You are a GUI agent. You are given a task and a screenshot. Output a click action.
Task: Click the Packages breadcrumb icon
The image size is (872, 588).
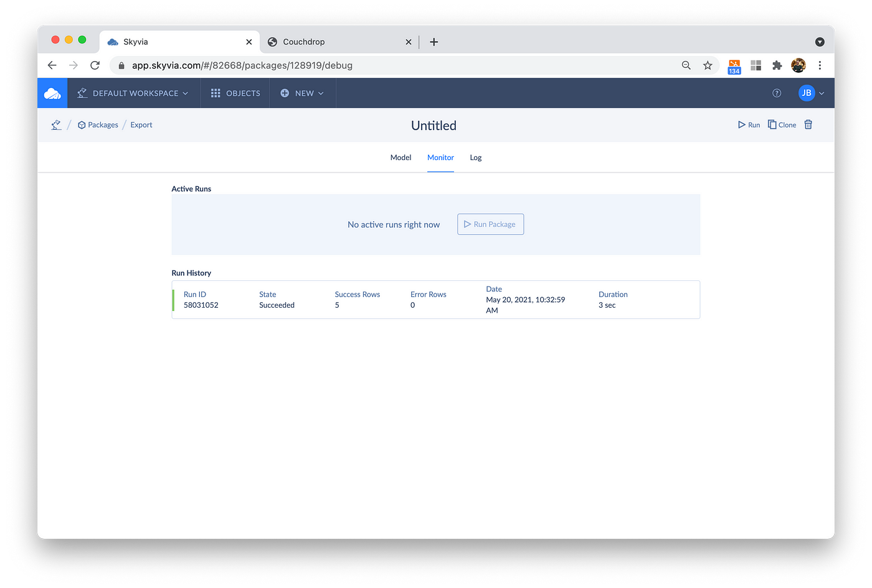(x=81, y=125)
